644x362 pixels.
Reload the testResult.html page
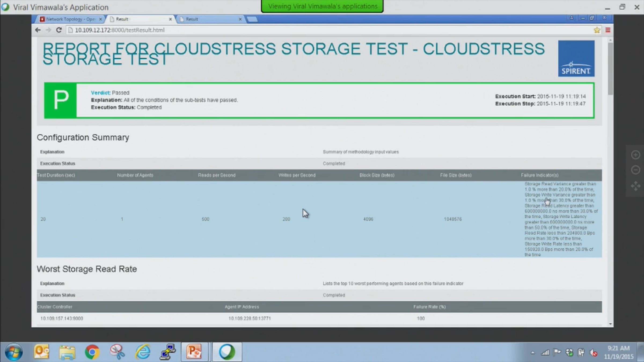pos(59,30)
